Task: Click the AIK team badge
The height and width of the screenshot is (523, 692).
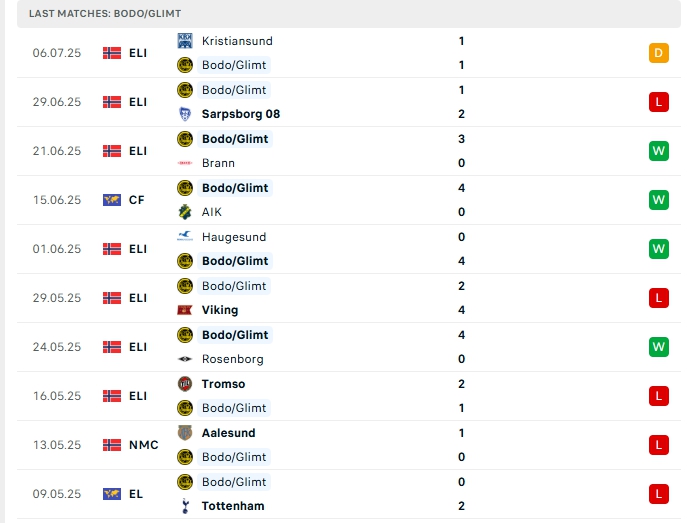Action: tap(185, 212)
